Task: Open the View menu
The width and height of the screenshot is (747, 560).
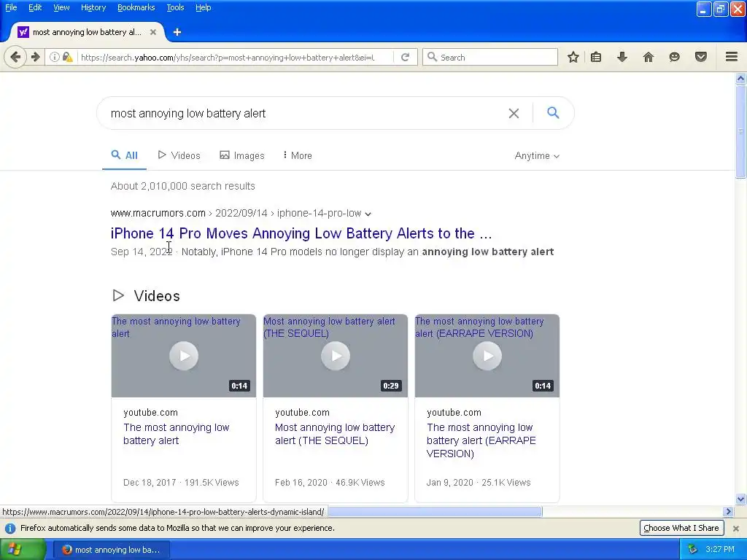Action: 61,7
